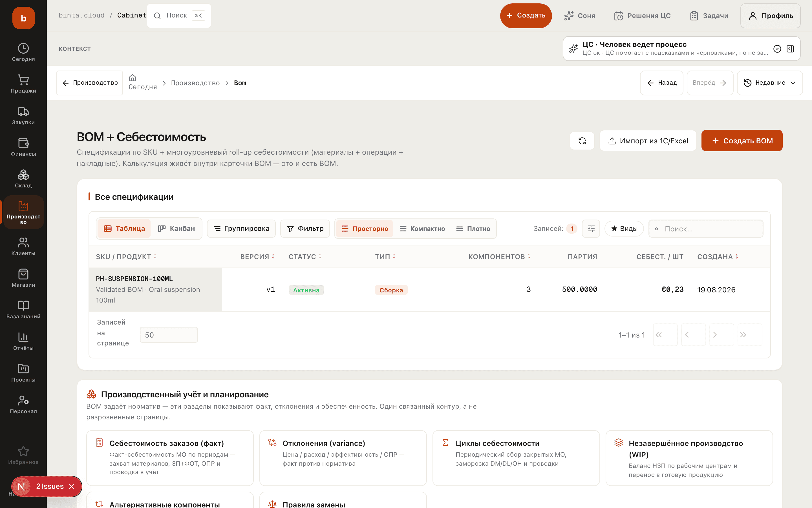
Task: Open Склад in the sidebar
Action: point(23,179)
